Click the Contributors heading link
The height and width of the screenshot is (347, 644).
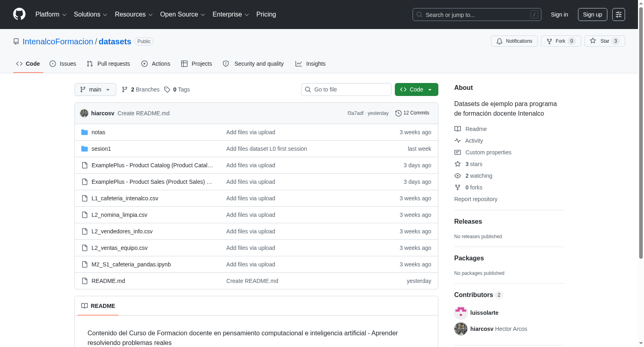tap(474, 295)
